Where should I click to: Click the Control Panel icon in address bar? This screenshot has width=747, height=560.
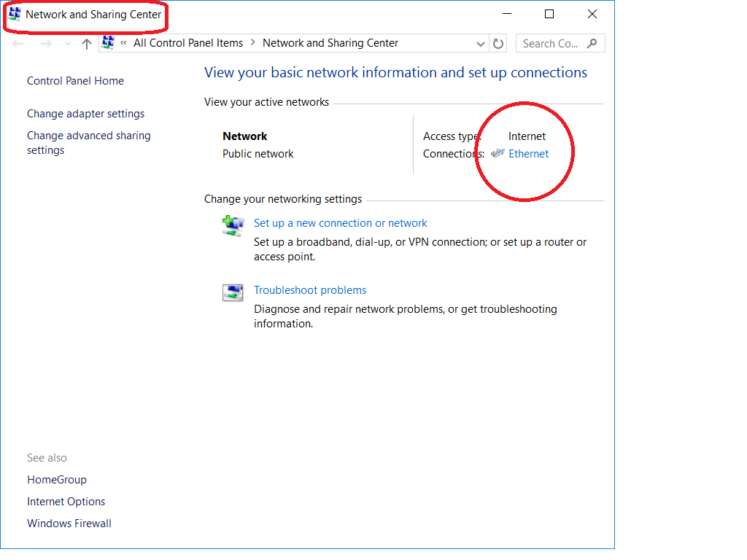point(108,42)
